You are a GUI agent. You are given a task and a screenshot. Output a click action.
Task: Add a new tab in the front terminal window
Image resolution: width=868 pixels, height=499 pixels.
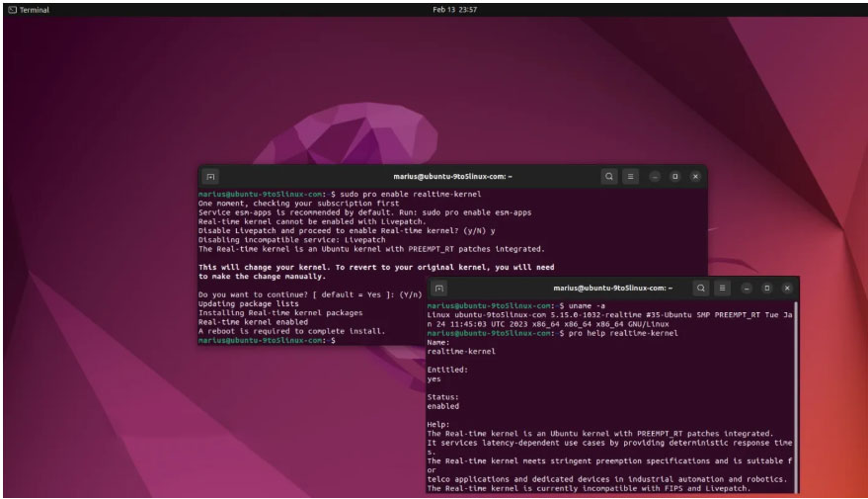click(439, 288)
